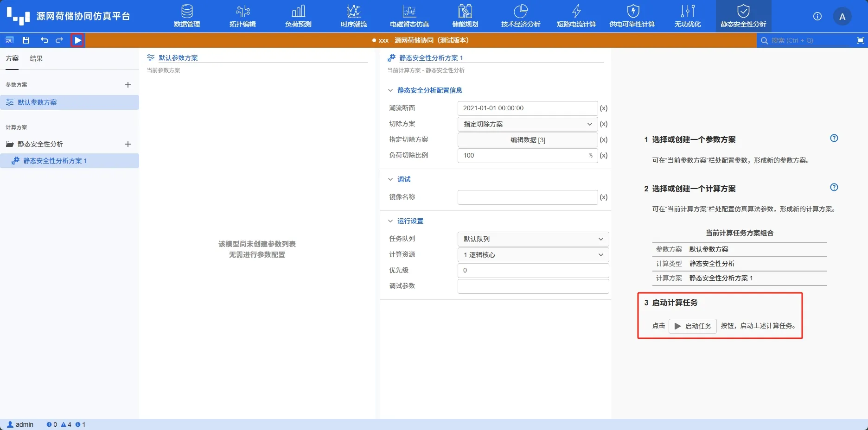Click the 编辑数据 [3] button
The width and height of the screenshot is (868, 430).
coord(528,140)
